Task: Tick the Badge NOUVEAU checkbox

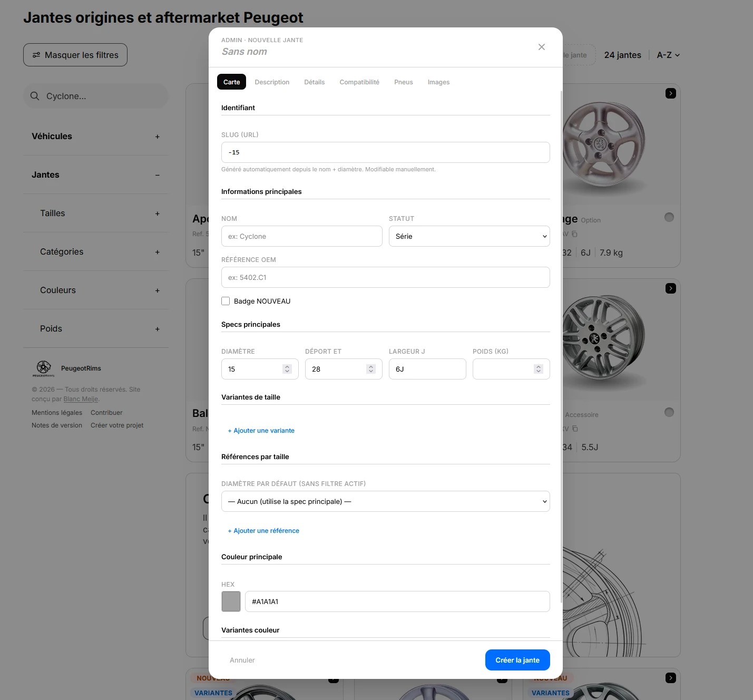Action: [x=226, y=301]
